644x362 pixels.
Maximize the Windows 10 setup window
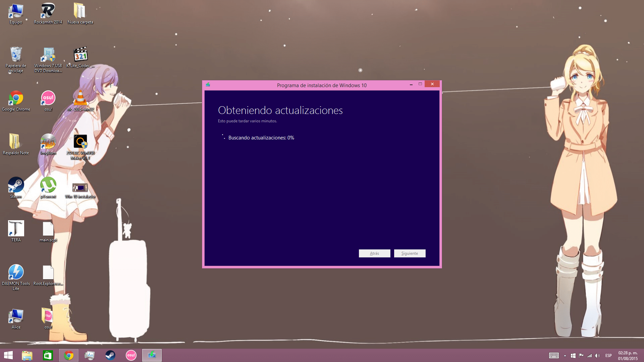point(420,84)
